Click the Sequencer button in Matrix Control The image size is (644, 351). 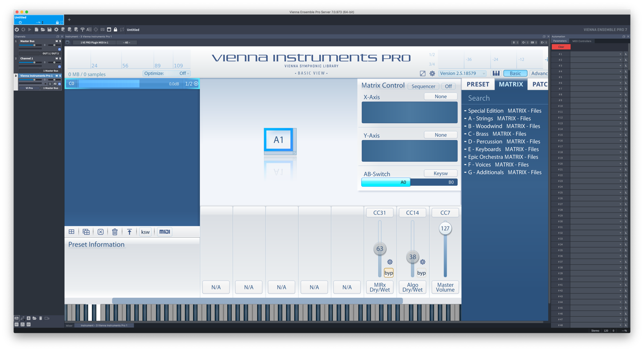point(423,86)
